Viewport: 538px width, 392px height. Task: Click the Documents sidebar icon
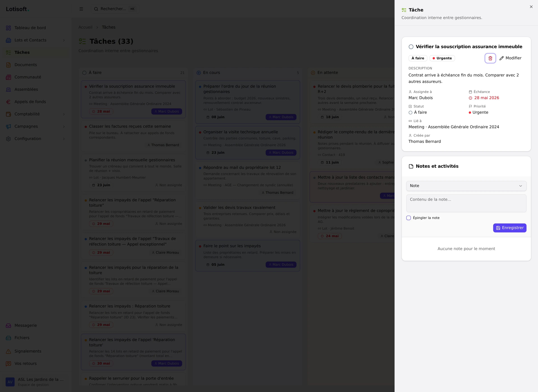(9, 65)
